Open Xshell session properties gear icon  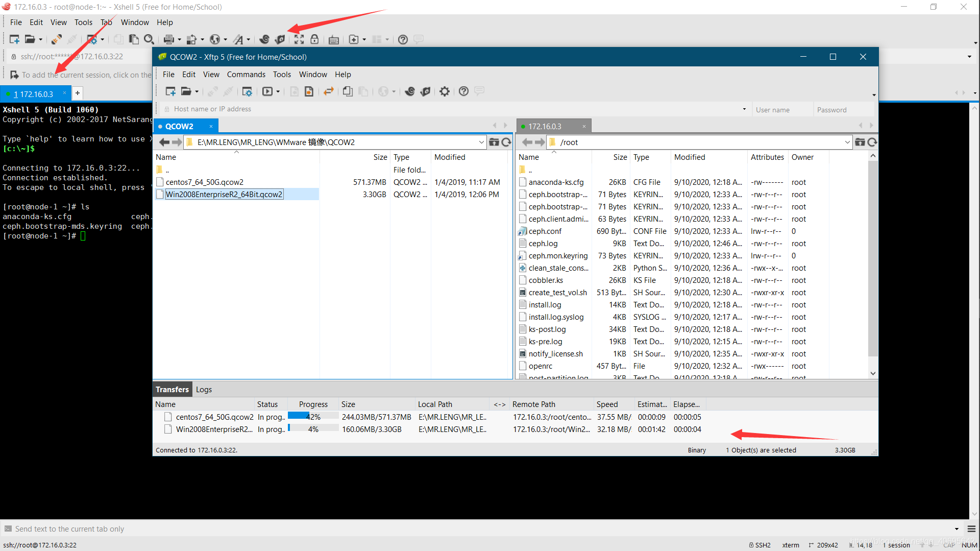pos(92,39)
